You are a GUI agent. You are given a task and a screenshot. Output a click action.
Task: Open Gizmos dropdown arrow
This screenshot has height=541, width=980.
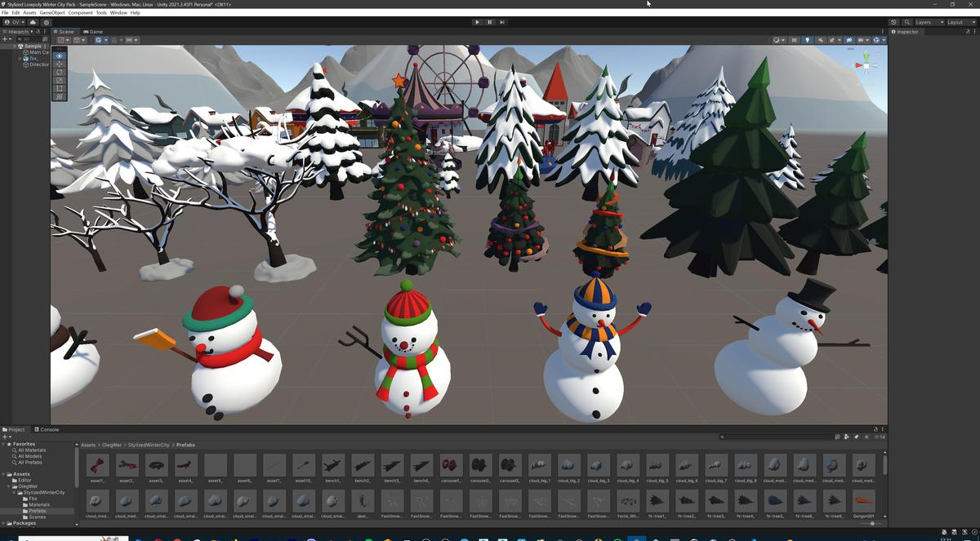coord(884,40)
